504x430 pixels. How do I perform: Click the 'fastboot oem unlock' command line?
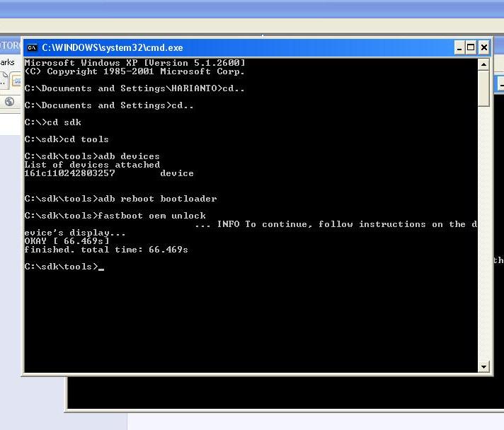(x=115, y=216)
